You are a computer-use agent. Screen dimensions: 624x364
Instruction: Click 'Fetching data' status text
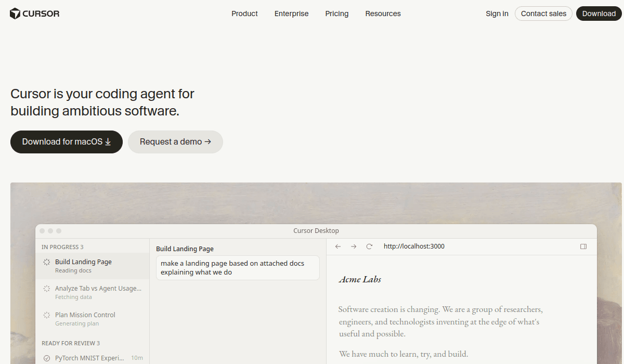(x=73, y=297)
